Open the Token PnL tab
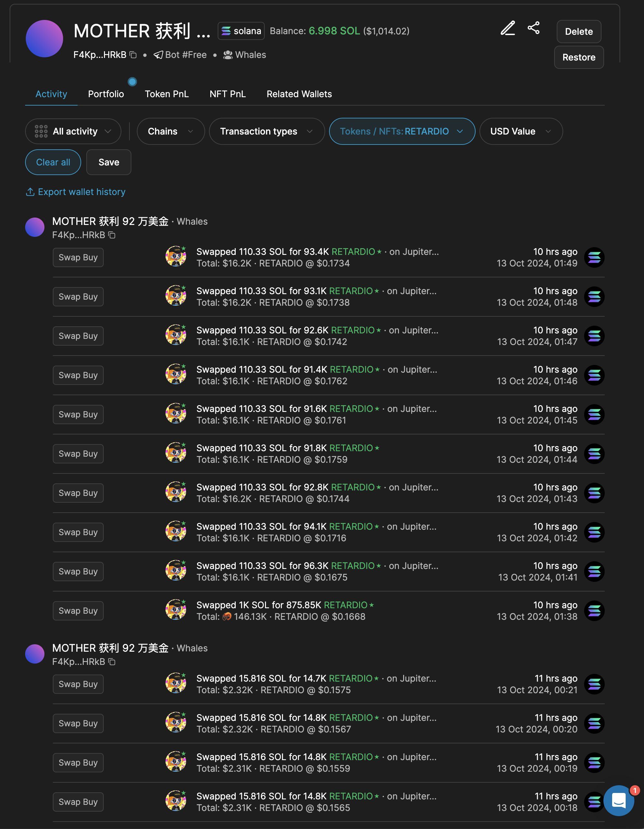 coord(167,94)
